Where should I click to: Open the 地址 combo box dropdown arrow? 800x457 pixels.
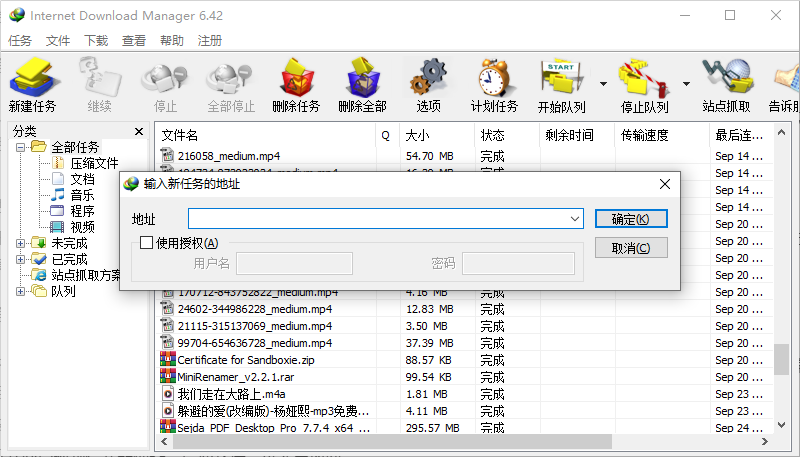point(575,219)
